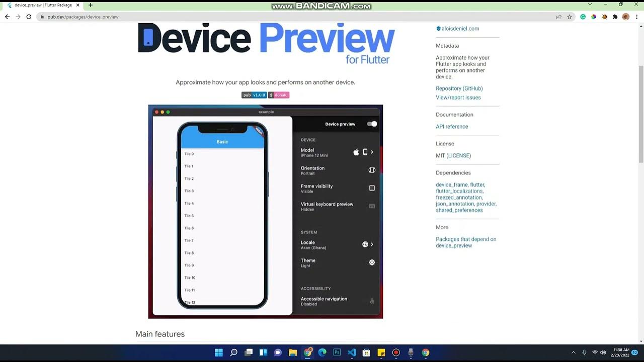Toggle Frame visibility icon in example image
Screen dimensions: 644x362
pos(372,188)
